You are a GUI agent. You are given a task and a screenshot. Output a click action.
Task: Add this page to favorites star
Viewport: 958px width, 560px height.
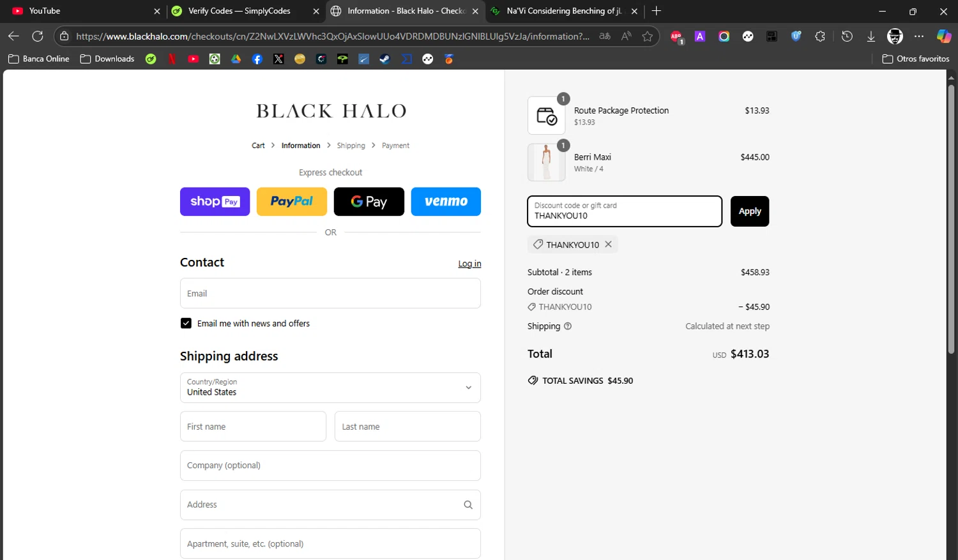click(x=648, y=36)
